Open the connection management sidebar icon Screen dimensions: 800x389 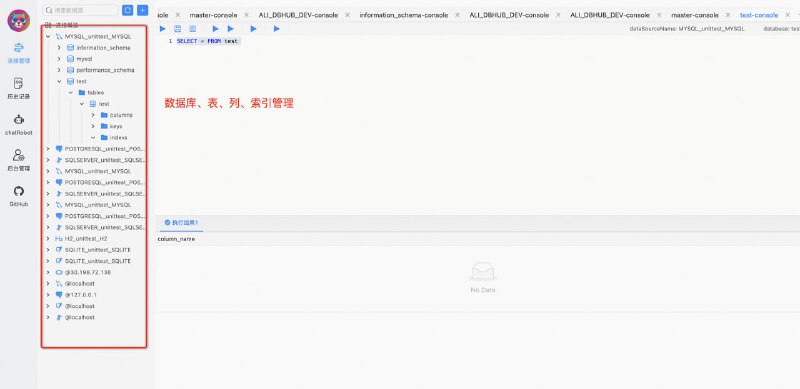point(19,48)
